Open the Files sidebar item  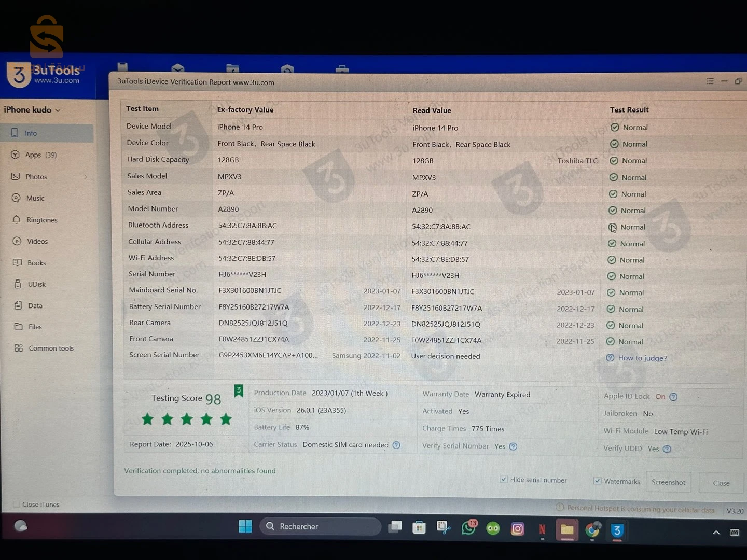pos(35,327)
